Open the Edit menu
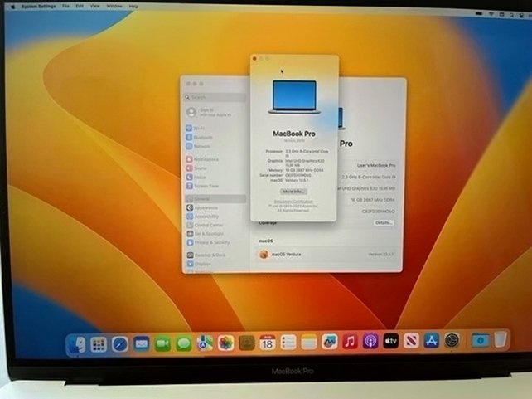Viewport: 532px width, 399px height. (x=80, y=7)
